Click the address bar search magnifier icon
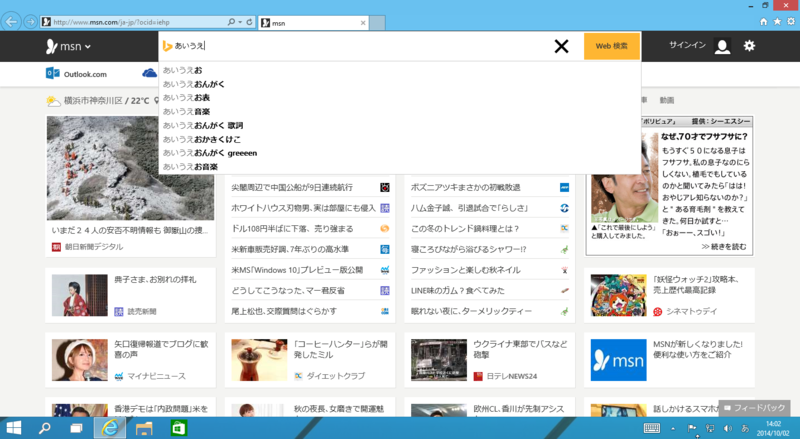The image size is (800, 439). [231, 22]
